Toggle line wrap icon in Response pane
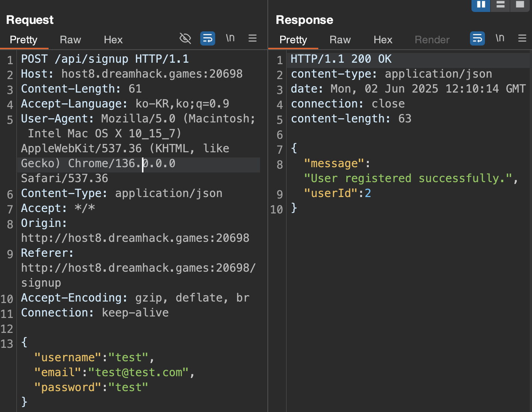This screenshot has width=532, height=412. click(x=477, y=38)
